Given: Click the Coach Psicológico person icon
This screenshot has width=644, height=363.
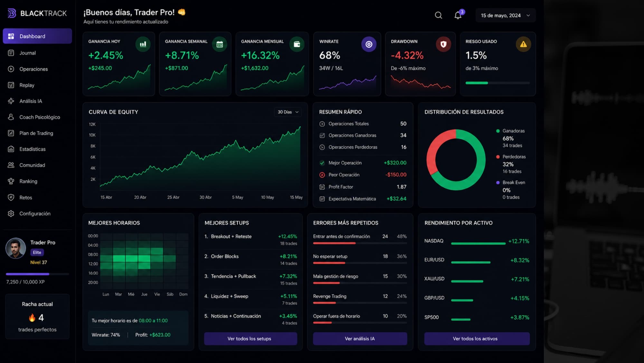Looking at the screenshot, I should coord(11,117).
